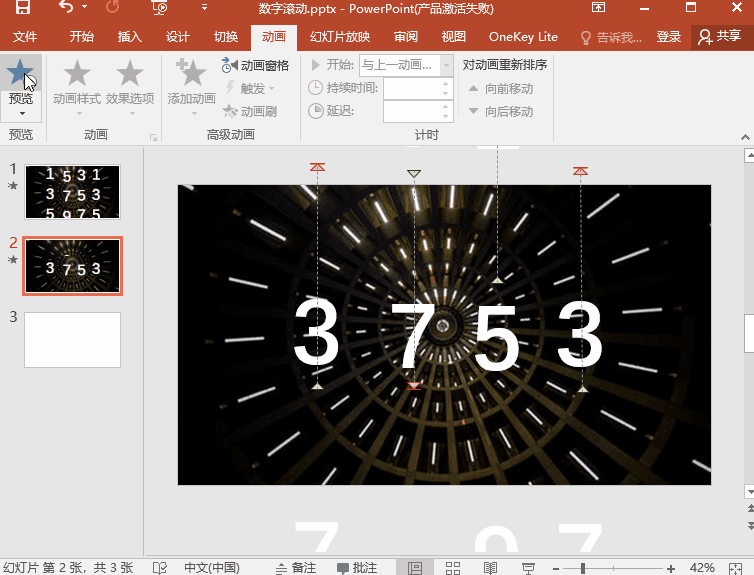Start slideshow from beginning icon in title bar

click(x=159, y=7)
